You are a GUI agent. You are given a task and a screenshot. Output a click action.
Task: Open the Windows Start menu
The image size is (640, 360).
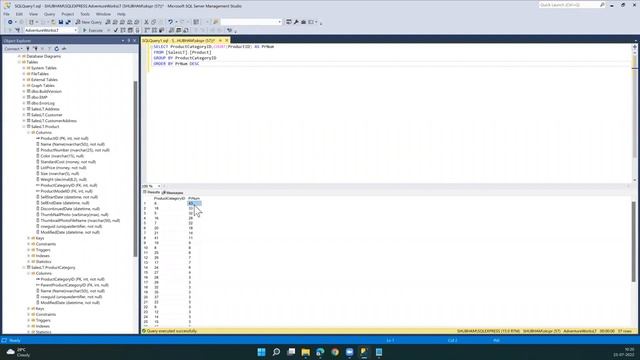(261, 352)
